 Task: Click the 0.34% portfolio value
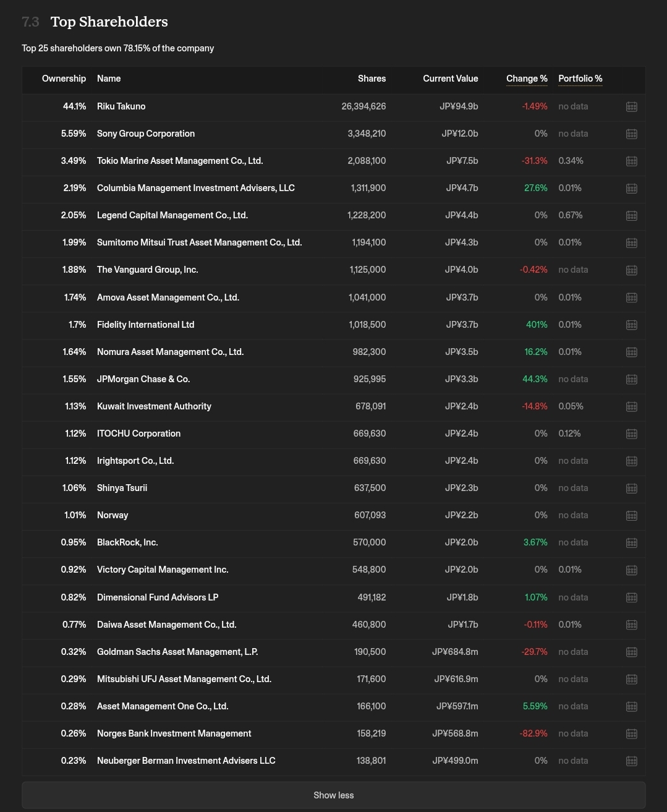pos(571,161)
